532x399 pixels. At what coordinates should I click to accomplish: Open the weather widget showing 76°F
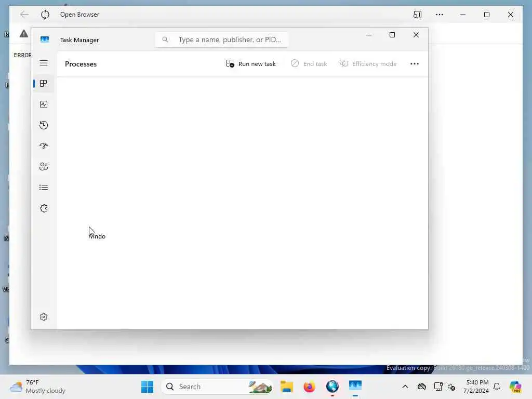[37, 387]
